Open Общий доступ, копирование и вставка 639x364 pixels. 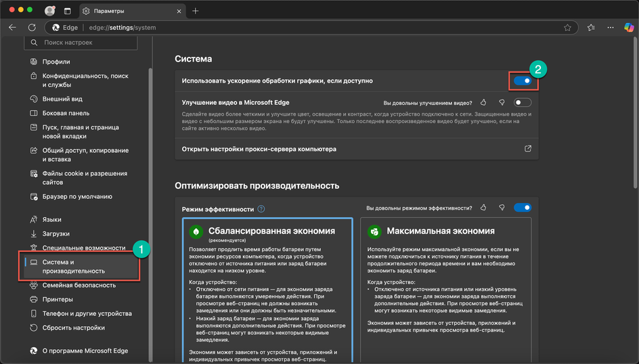pos(85,155)
